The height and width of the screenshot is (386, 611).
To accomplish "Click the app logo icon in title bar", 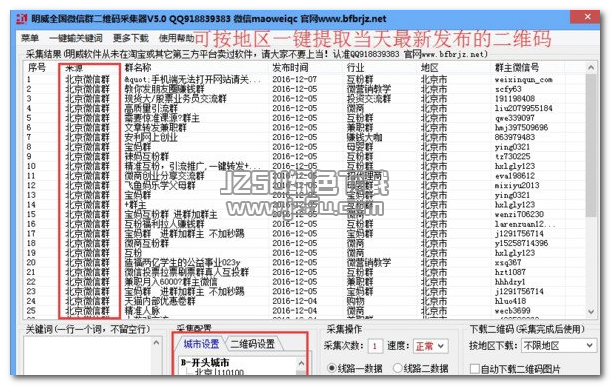I will (21, 18).
